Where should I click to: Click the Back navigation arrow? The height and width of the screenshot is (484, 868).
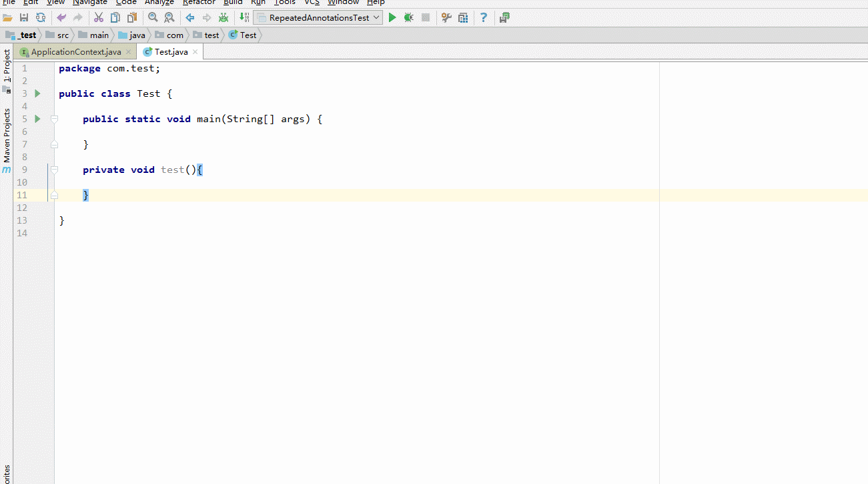tap(190, 17)
